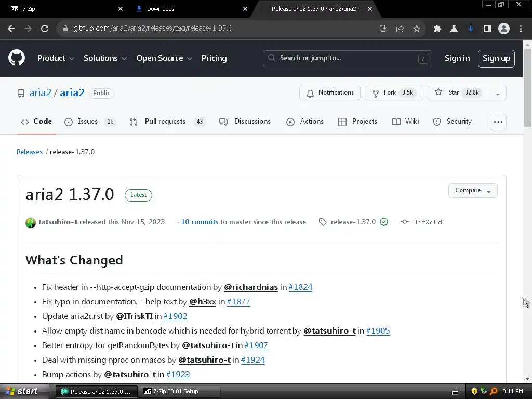Viewport: 532px width, 399px height.
Task: Open the Issues tab
Action: click(90, 122)
